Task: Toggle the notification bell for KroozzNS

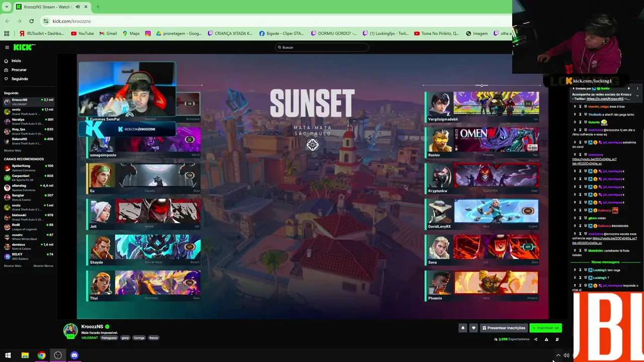Action: (463, 328)
